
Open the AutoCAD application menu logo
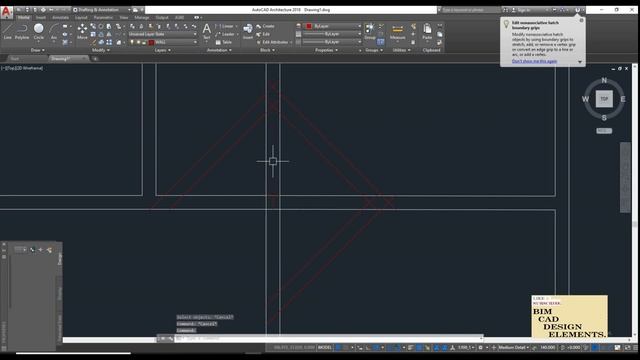(x=6, y=12)
